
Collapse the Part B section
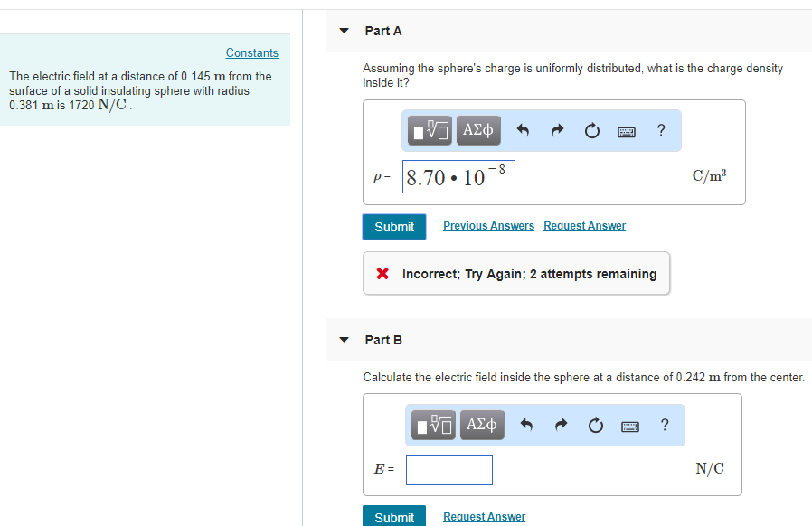point(344,339)
